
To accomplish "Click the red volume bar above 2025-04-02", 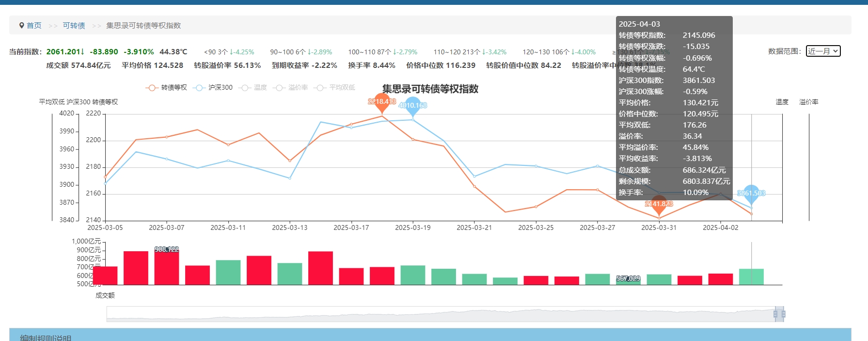I will [x=721, y=279].
